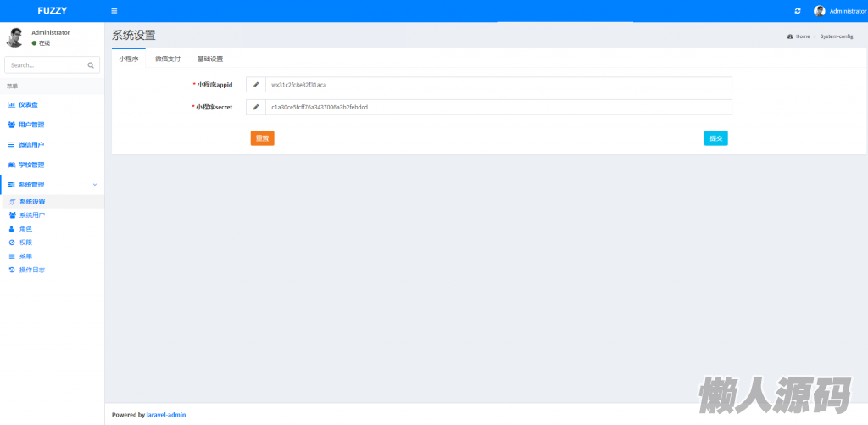Click the 菜单 bars icon

click(12, 256)
